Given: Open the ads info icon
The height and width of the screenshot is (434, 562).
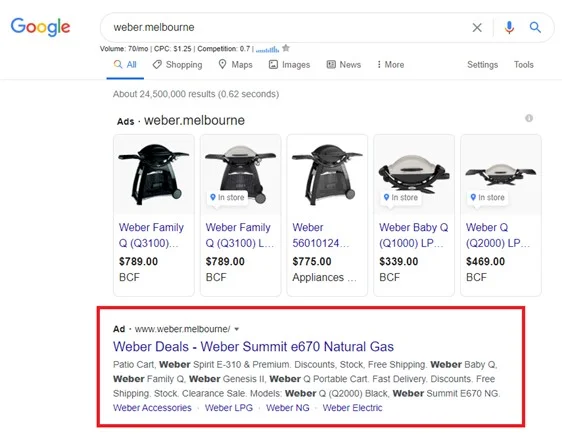Looking at the screenshot, I should point(529,118).
